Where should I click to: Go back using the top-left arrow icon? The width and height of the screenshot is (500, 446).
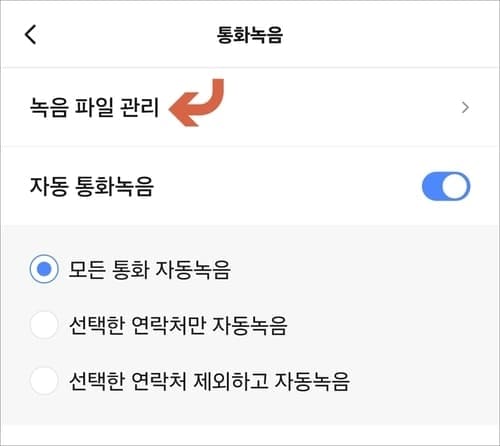click(31, 35)
